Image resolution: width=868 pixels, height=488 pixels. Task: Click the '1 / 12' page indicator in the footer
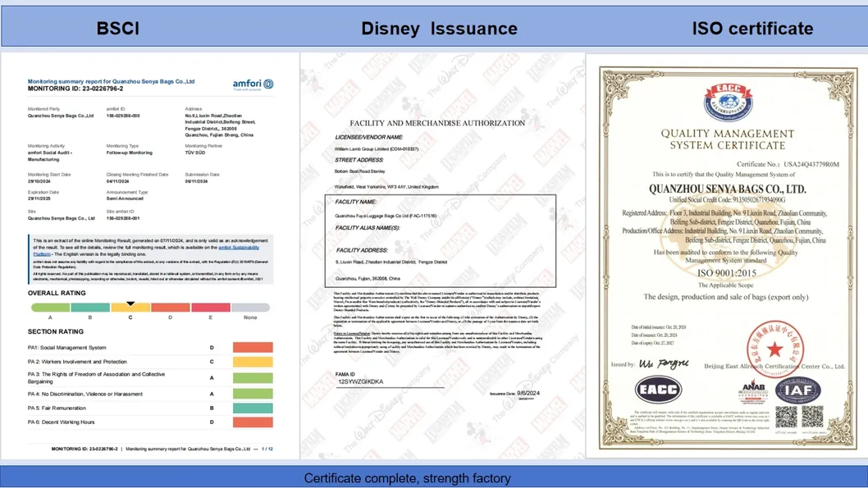[x=267, y=449]
